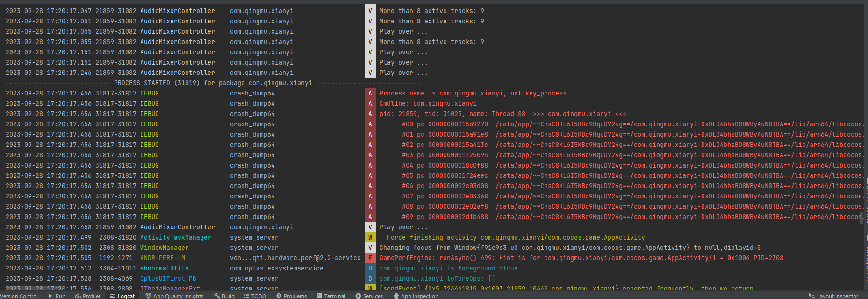Launch App Inspection panel
The width and height of the screenshot is (868, 299).
point(416,296)
